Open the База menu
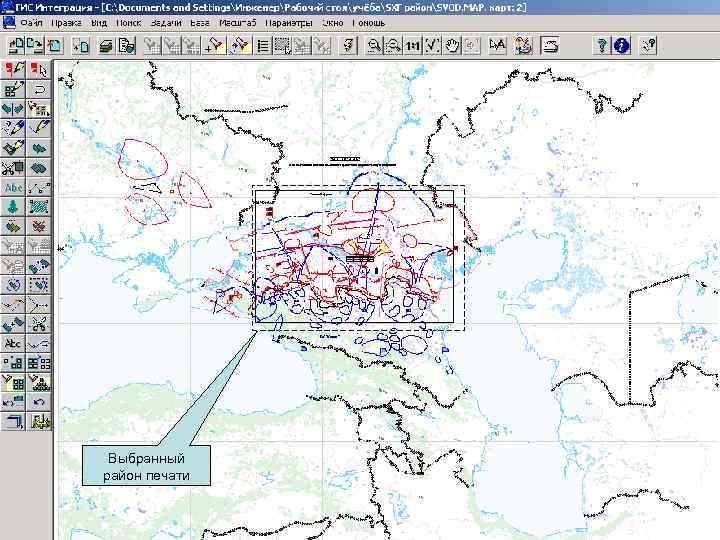This screenshot has height=540, width=720. [x=200, y=22]
